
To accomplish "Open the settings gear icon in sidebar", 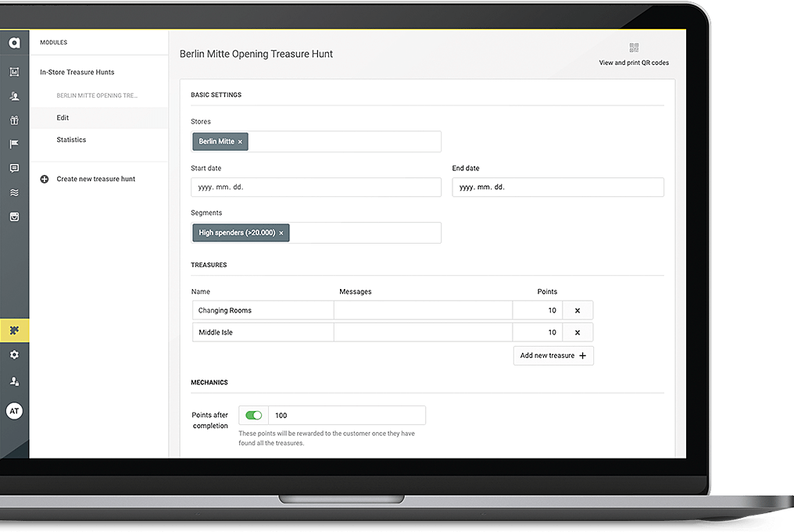I will [14, 355].
